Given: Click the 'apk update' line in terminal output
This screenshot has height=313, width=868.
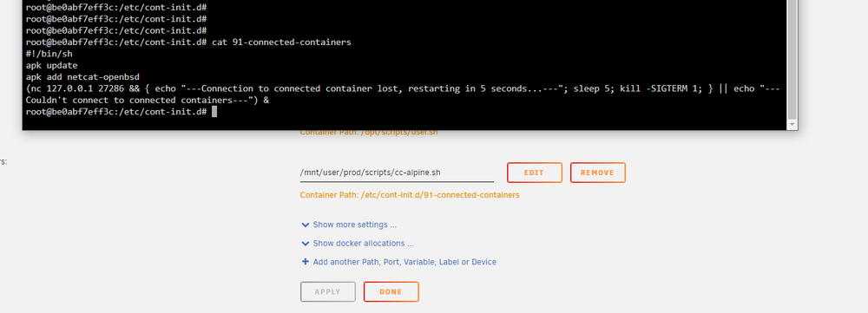Looking at the screenshot, I should [x=52, y=65].
